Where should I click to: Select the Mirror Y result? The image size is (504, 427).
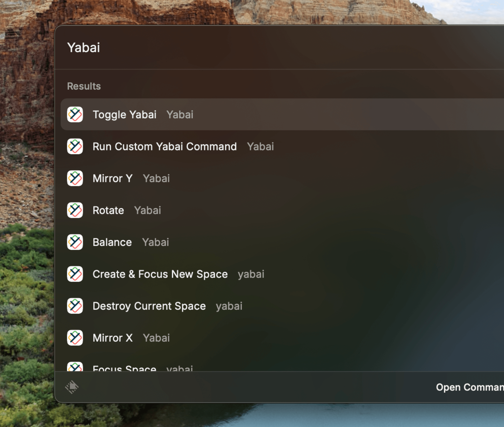(113, 178)
